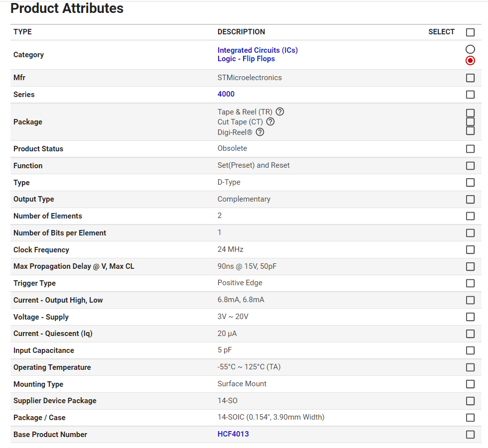Tick the Clock Frequency 24 MHz checkbox

click(470, 250)
